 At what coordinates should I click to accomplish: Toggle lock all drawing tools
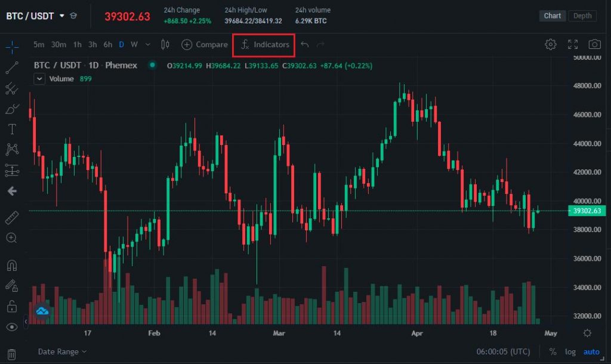(12, 307)
